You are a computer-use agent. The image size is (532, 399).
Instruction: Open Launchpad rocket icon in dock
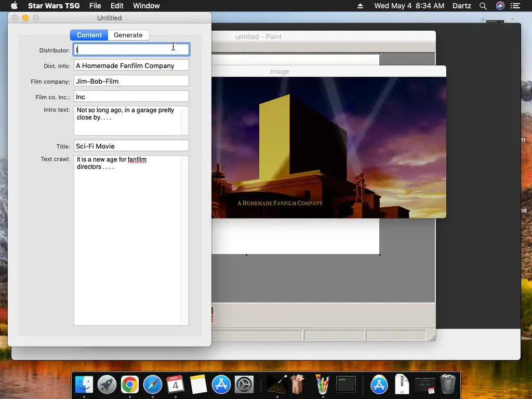(107, 385)
